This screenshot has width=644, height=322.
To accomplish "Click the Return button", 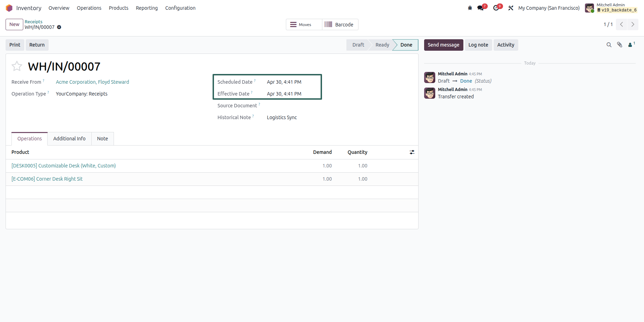I will (37, 45).
